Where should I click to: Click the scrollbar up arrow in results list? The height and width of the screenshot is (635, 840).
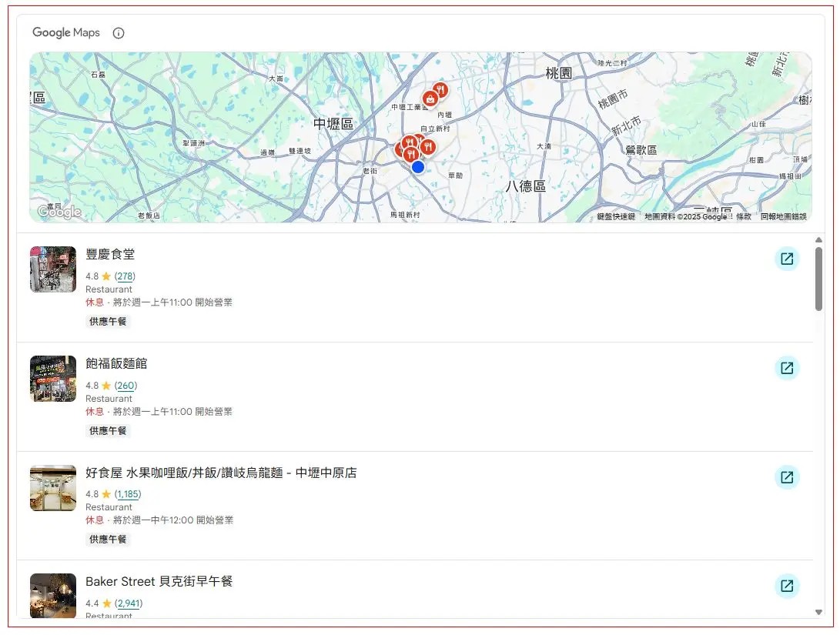pyautogui.click(x=818, y=240)
